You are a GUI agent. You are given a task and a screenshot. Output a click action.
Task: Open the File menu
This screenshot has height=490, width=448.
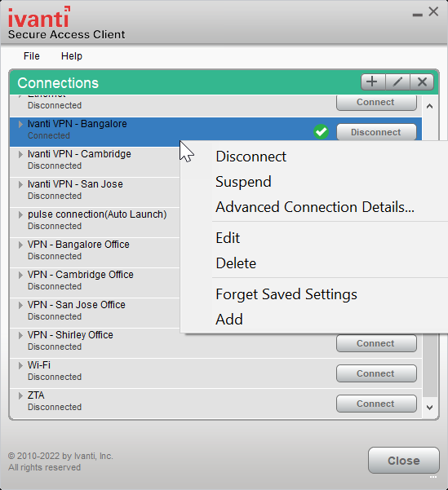click(32, 56)
